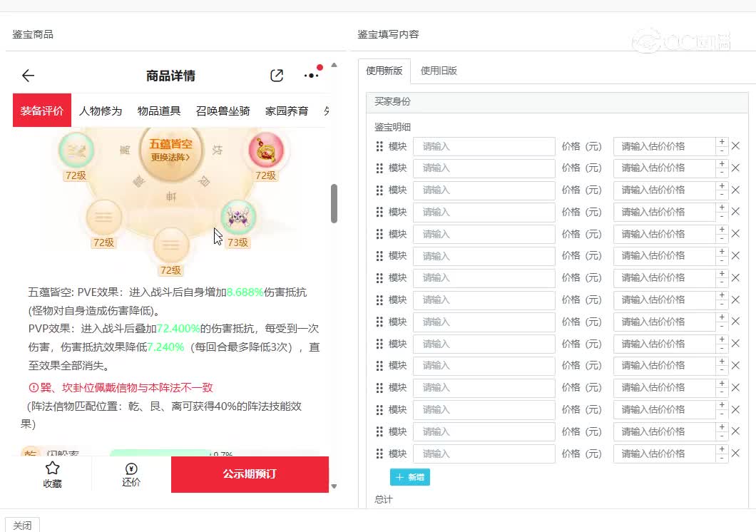Screen dimensions: 756x532
Task: Click the 关闭 button at bottom left
Action: 22,525
